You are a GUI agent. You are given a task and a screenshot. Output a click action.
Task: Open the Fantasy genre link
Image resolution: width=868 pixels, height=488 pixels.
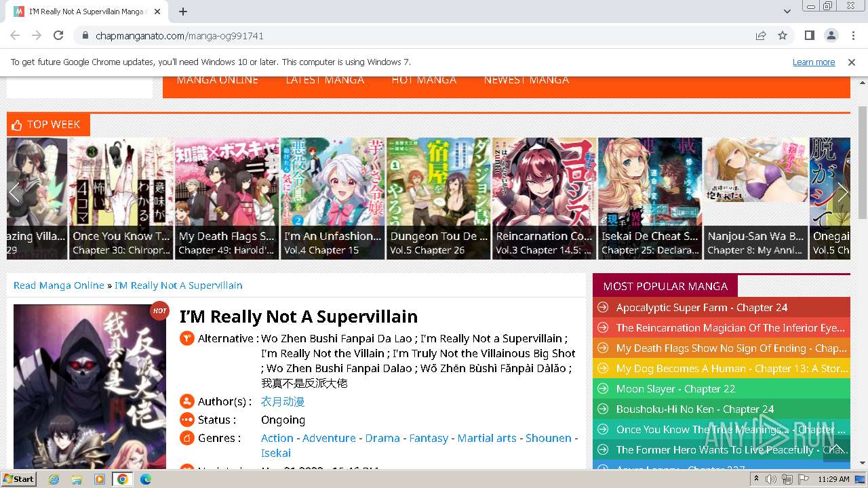pos(429,439)
